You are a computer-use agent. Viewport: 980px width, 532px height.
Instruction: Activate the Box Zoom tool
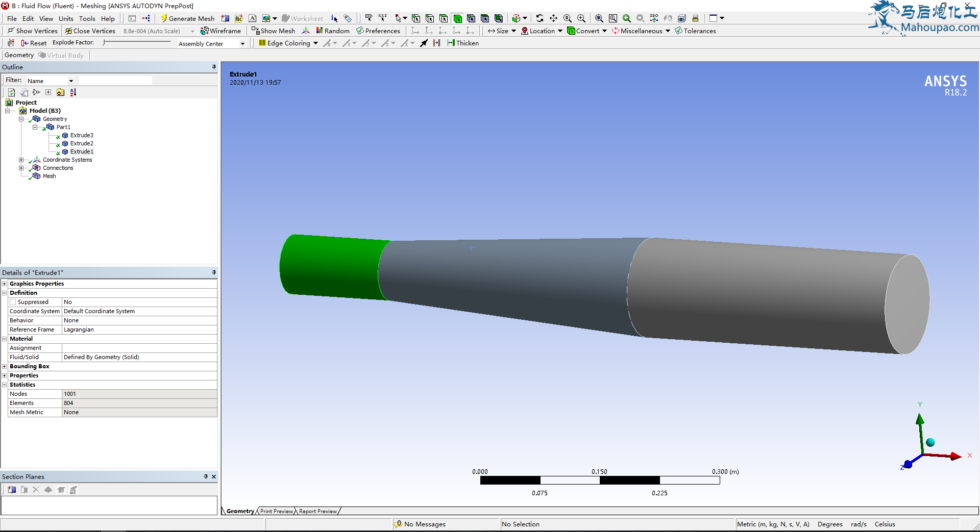(581, 18)
